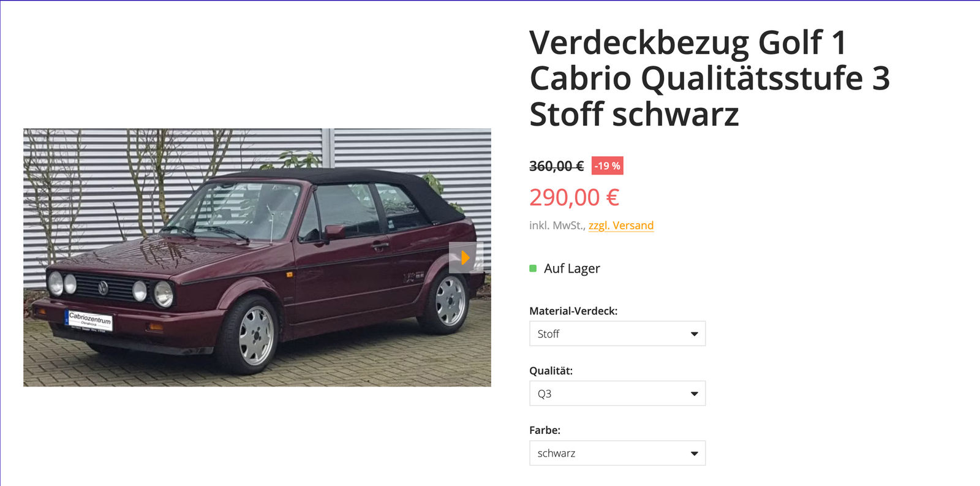Image resolution: width=980 pixels, height=486 pixels.
Task: Open the Farbe dropdown showing schwarz
Action: pos(617,454)
